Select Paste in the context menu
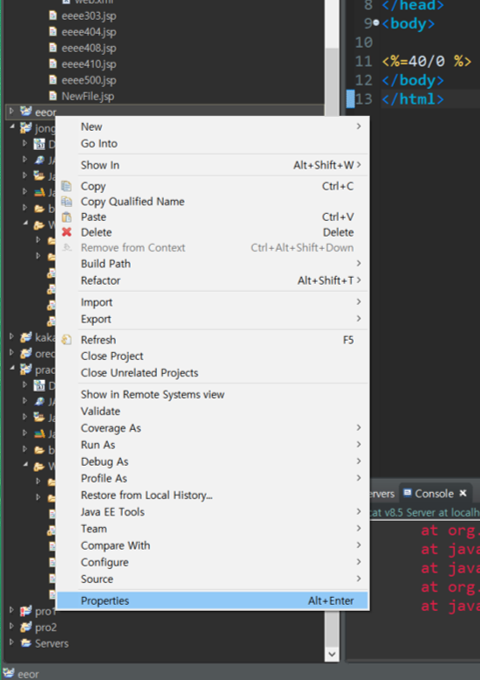Viewport: 480px width, 680px height. (212, 217)
